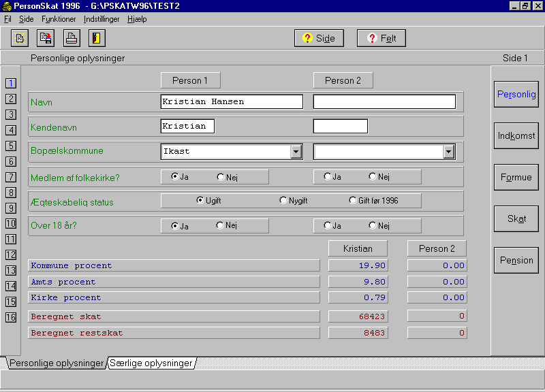Expand Person 2 Bopælskommune dropdown
Viewport: 545px width, 392px height.
(x=449, y=152)
